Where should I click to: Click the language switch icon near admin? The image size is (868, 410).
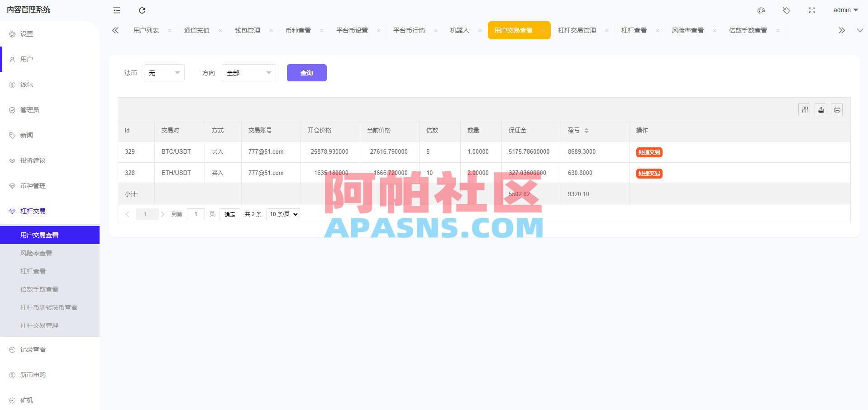point(761,10)
